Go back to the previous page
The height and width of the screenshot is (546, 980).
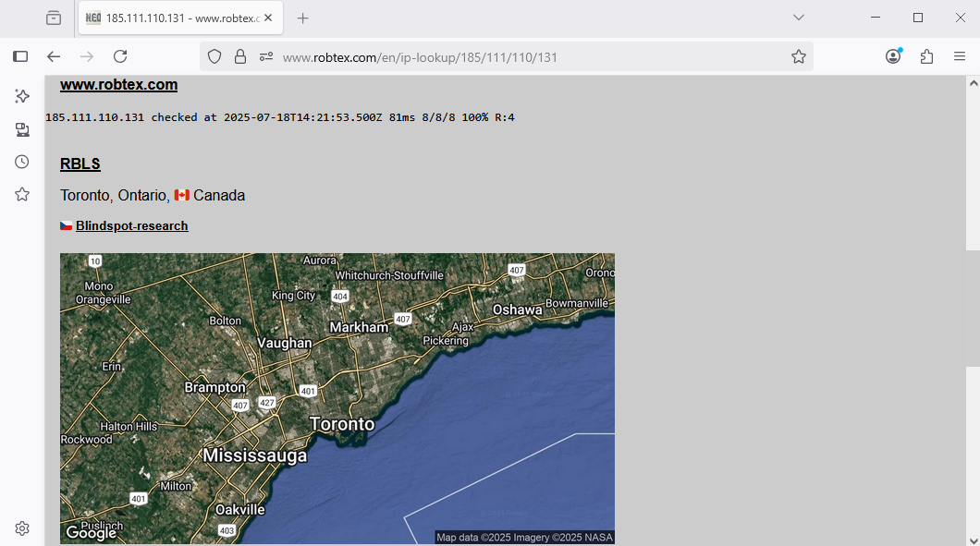(54, 56)
